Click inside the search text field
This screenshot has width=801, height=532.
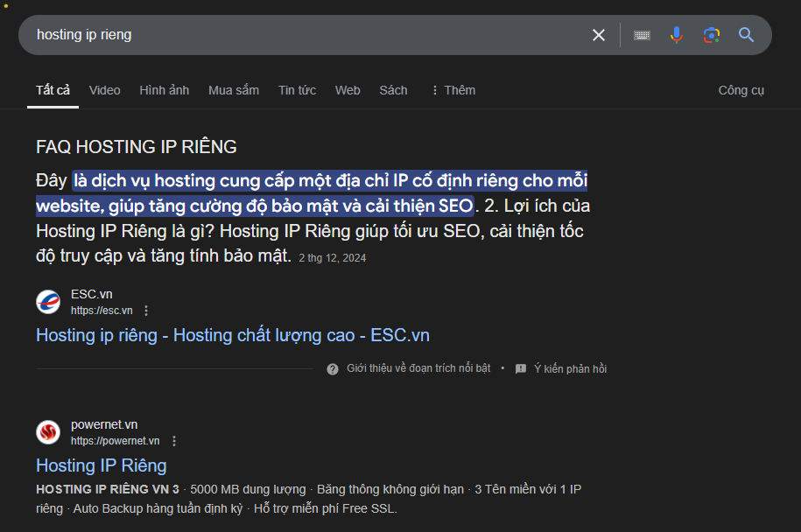pos(306,35)
